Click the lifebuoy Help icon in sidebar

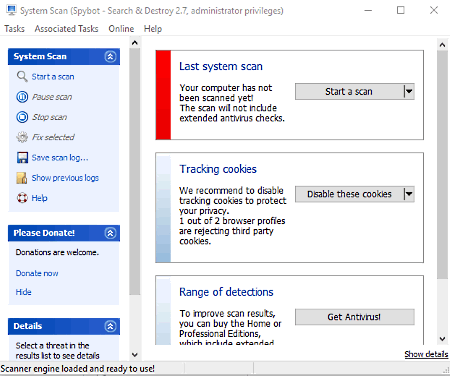22,198
